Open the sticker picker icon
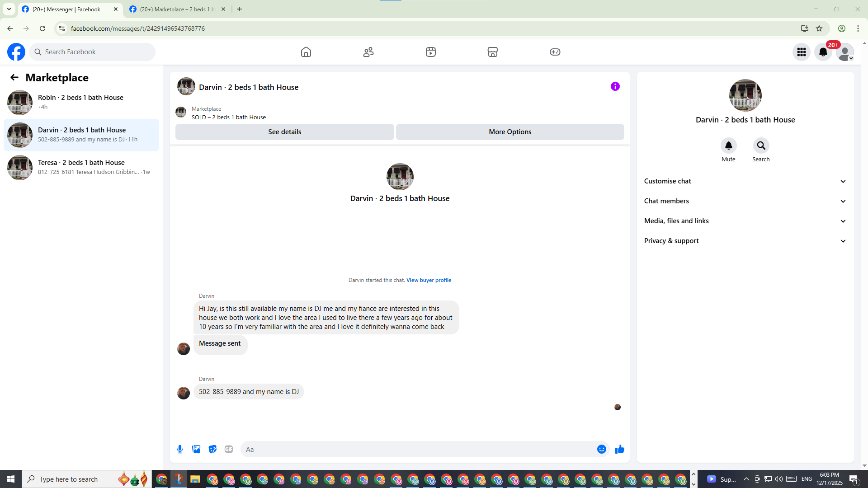 (x=212, y=449)
